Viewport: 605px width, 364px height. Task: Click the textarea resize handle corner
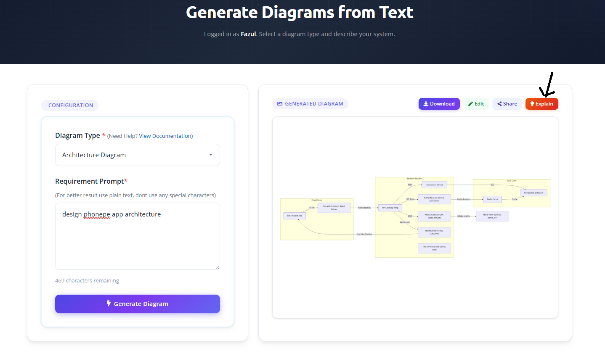pyautogui.click(x=218, y=267)
